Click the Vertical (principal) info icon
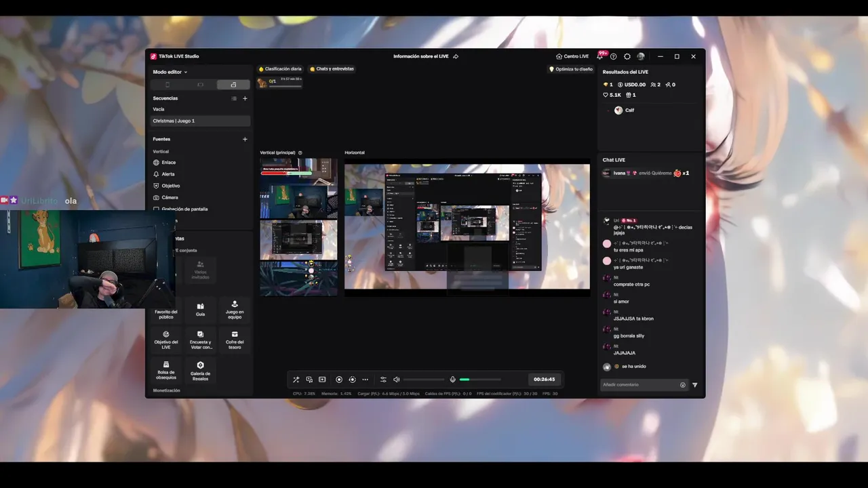The image size is (868, 488). tap(300, 152)
